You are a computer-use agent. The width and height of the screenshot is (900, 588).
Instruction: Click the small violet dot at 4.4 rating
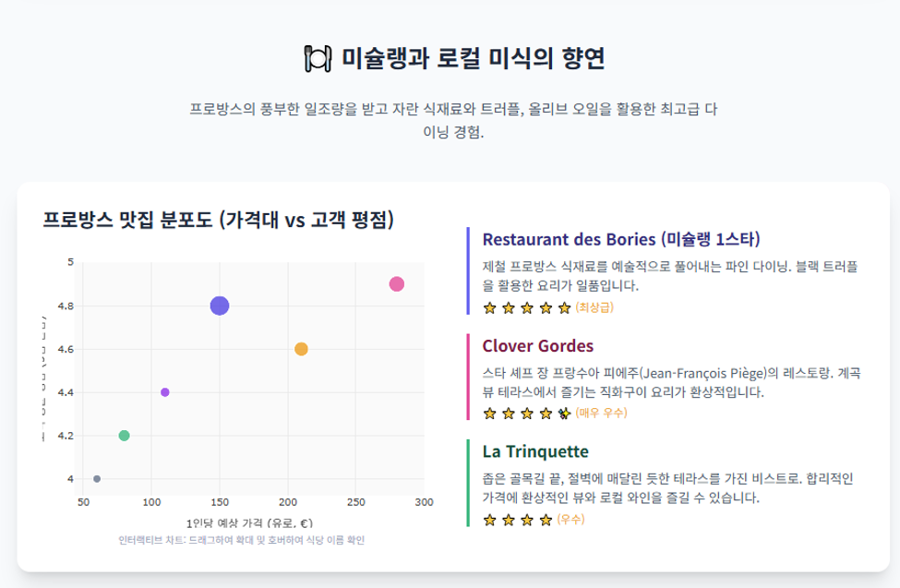(x=164, y=392)
